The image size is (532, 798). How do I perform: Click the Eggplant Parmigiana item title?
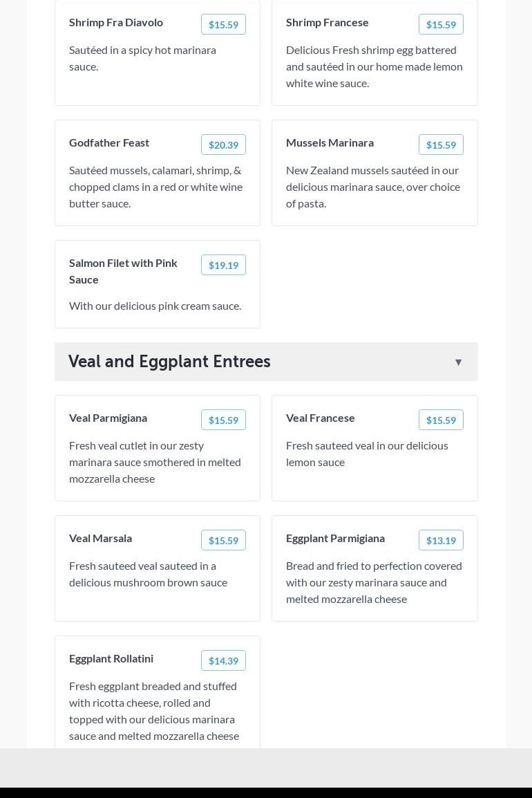click(x=335, y=538)
